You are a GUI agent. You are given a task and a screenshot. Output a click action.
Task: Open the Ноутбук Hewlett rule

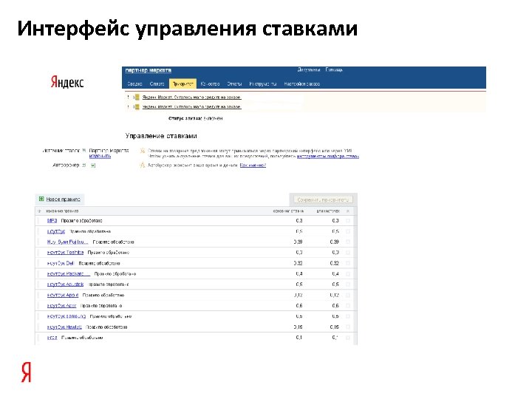tap(64, 327)
